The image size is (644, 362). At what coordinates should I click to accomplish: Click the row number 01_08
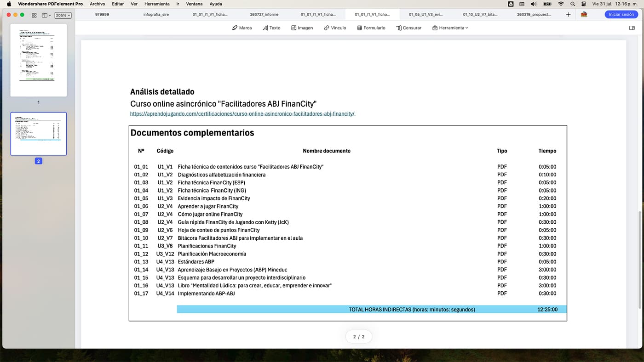(141, 222)
